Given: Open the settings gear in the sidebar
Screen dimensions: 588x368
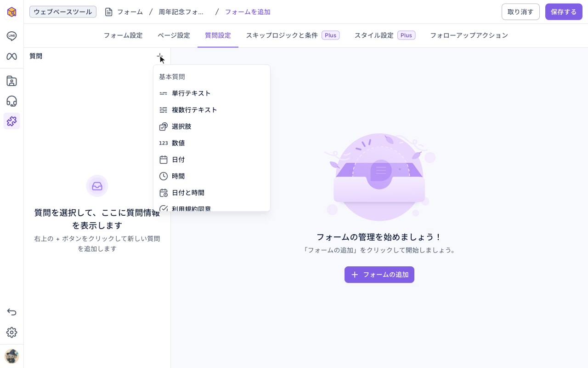Looking at the screenshot, I should (11, 333).
